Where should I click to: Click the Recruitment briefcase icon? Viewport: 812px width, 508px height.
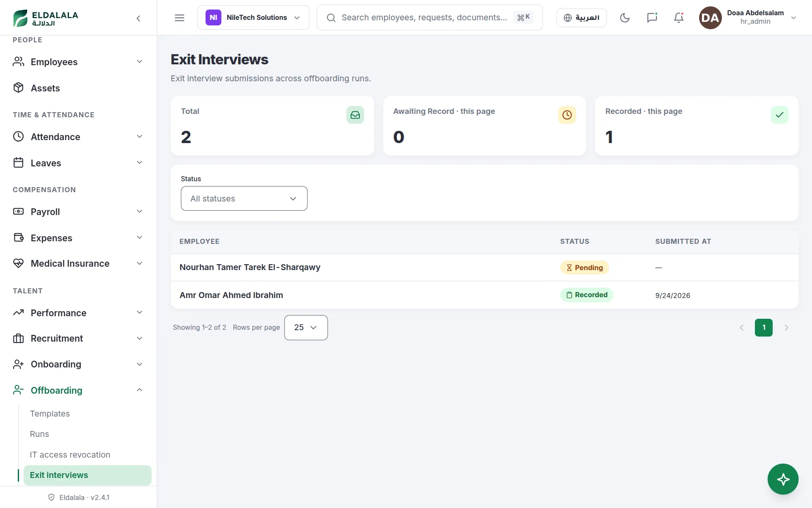[x=18, y=338]
